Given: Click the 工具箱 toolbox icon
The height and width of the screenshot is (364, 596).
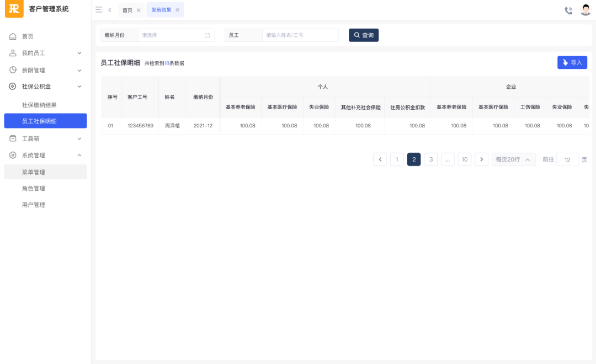Looking at the screenshot, I should (13, 138).
